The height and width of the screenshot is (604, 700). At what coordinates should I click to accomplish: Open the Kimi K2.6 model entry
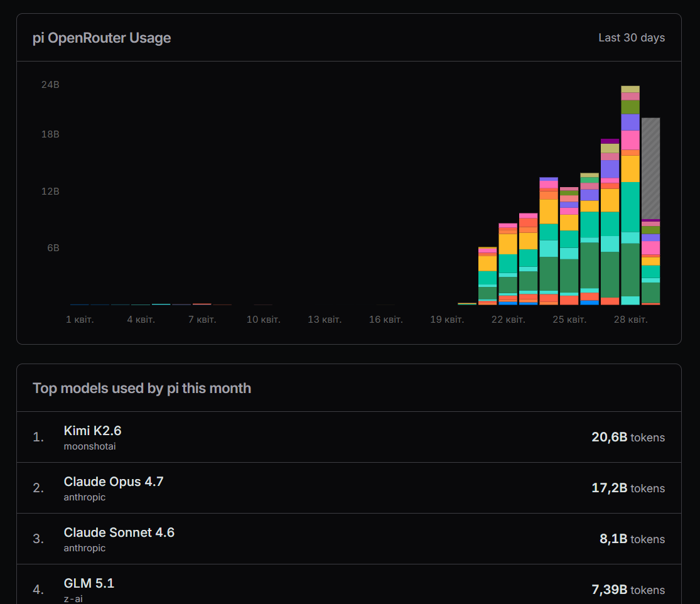[x=92, y=431]
